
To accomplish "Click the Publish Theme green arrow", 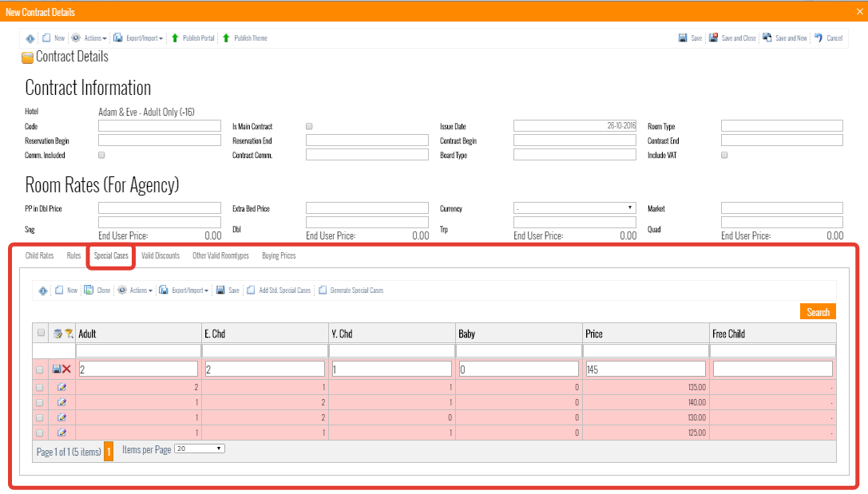I will (226, 38).
